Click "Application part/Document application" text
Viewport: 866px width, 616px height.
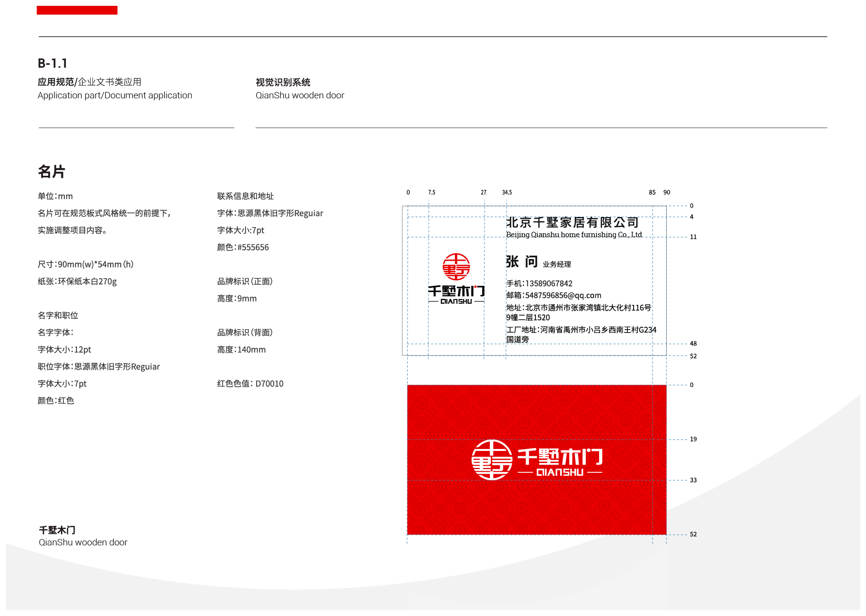[115, 95]
